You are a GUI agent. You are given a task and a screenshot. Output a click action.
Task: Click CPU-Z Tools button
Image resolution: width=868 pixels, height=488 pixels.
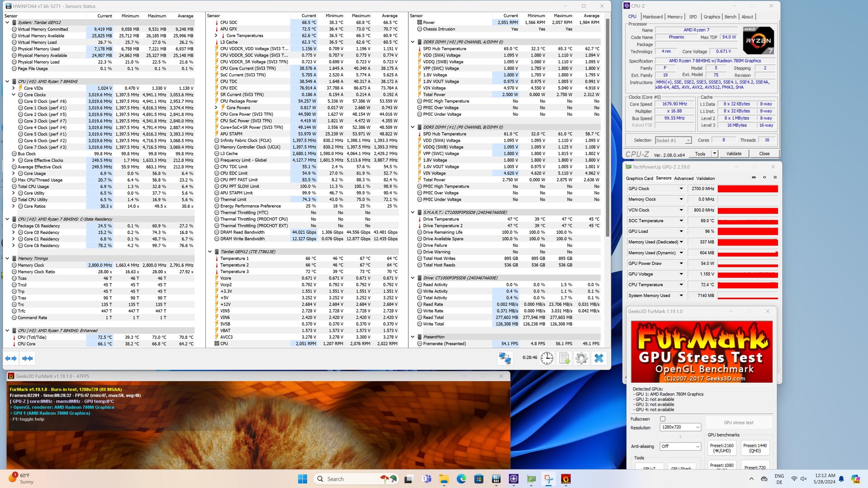coord(700,154)
